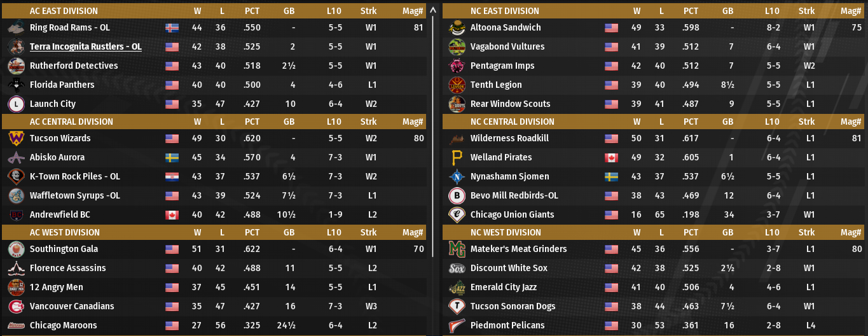
Task: Click the Launch City logo icon
Action: [16, 104]
